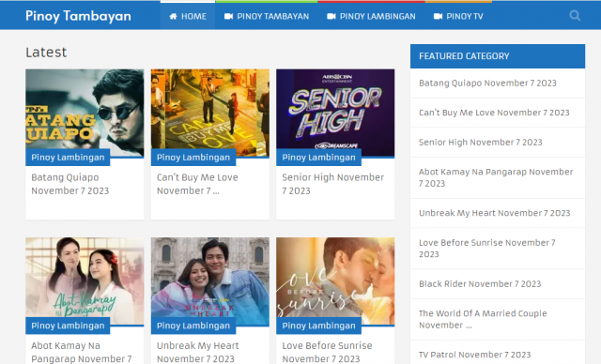This screenshot has width=601, height=364.
Task: Click the FEATURED CATEGORY header
Action: (498, 56)
